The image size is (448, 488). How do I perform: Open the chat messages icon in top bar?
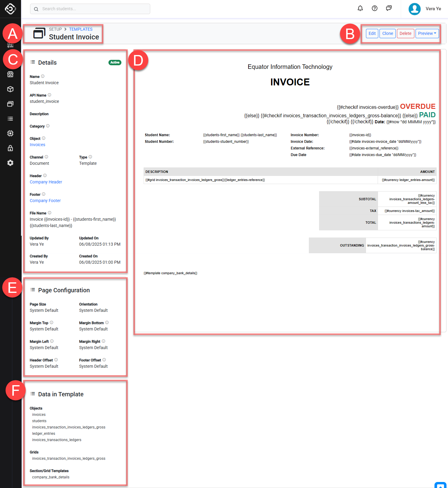coord(389,8)
